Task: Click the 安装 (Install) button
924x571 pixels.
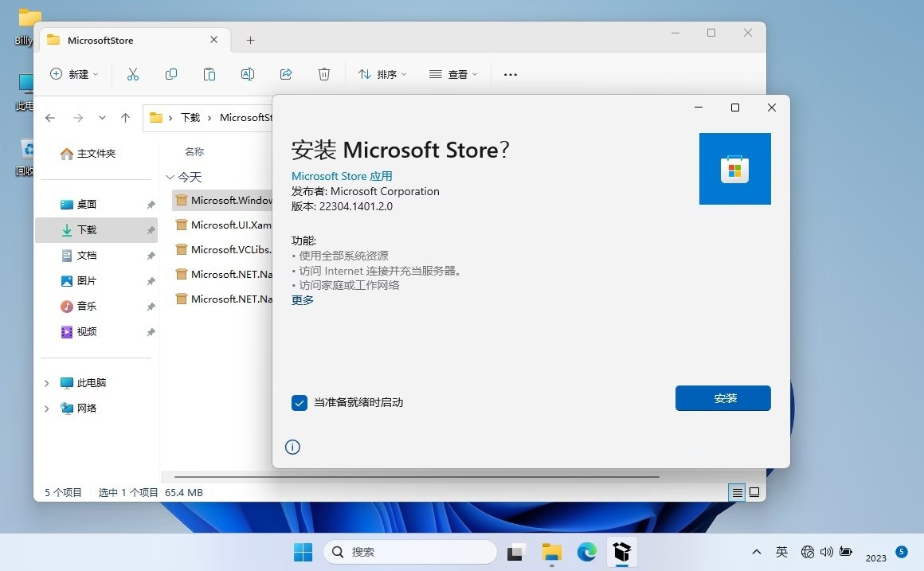Action: tap(722, 398)
